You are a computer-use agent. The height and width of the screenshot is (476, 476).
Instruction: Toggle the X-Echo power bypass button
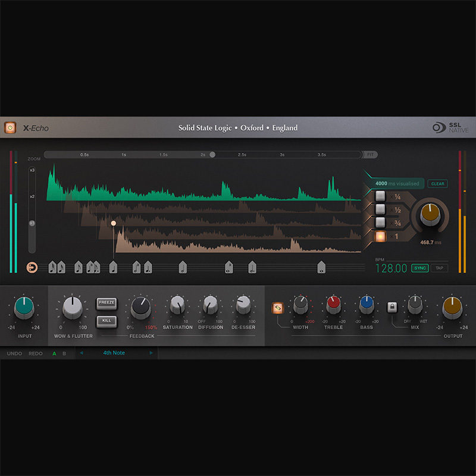click(x=10, y=127)
